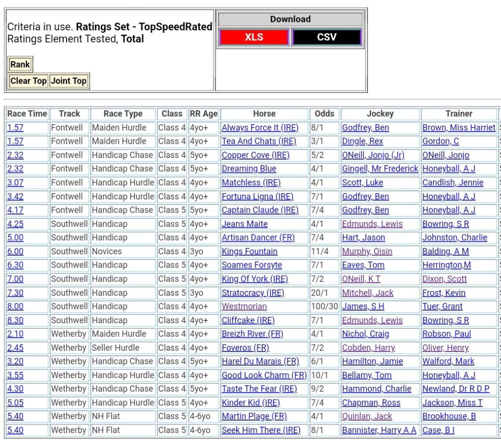Click the Horse column header
This screenshot has height=448, width=501.
tap(264, 113)
